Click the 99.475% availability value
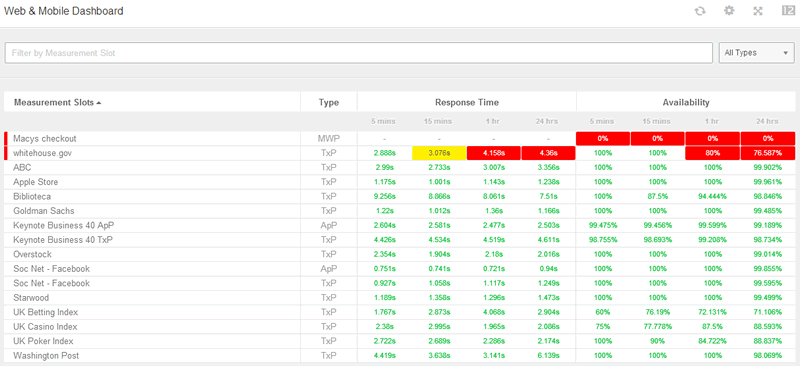The height and width of the screenshot is (366, 800). click(x=603, y=226)
